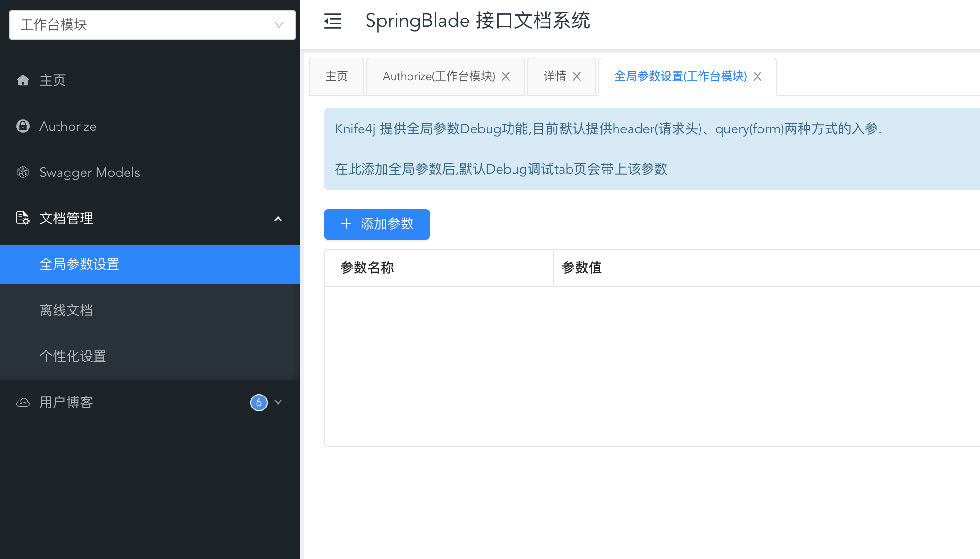Screen dimensions: 980x559
Task: Open Swagger Models in the sidebar
Action: (150, 172)
